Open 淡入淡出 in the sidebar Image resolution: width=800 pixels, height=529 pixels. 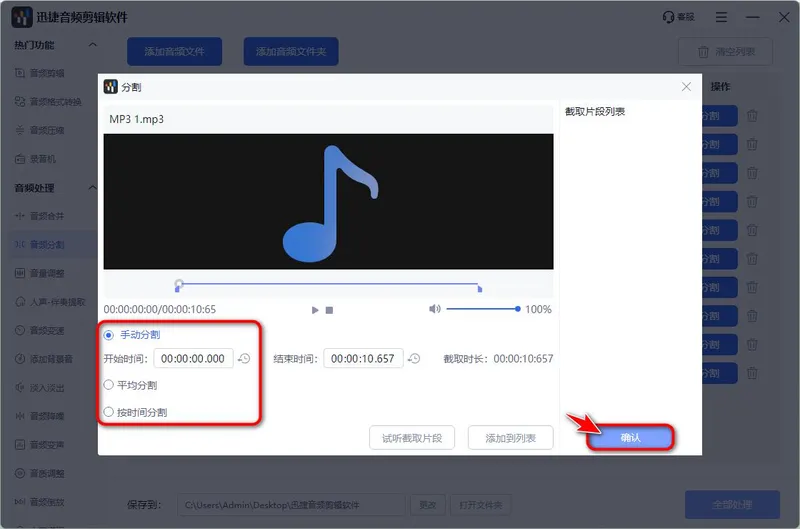coord(40,388)
